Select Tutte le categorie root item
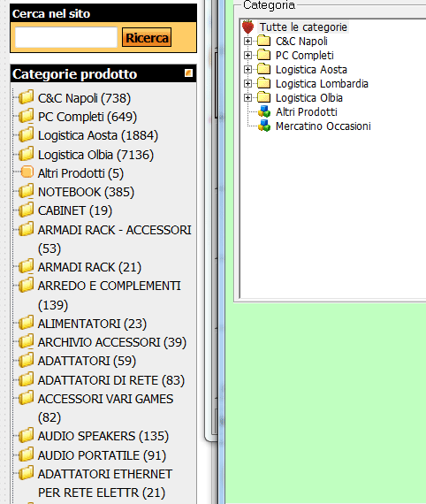 pos(303,27)
